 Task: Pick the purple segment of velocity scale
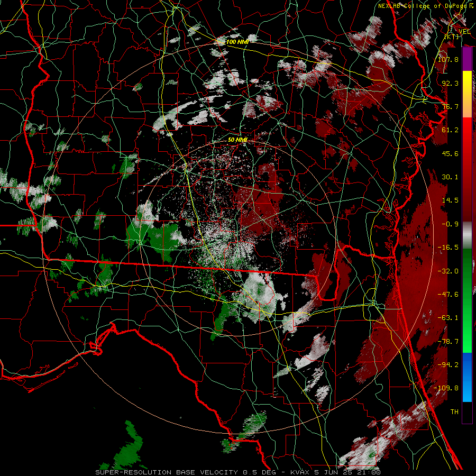[x=467, y=59]
